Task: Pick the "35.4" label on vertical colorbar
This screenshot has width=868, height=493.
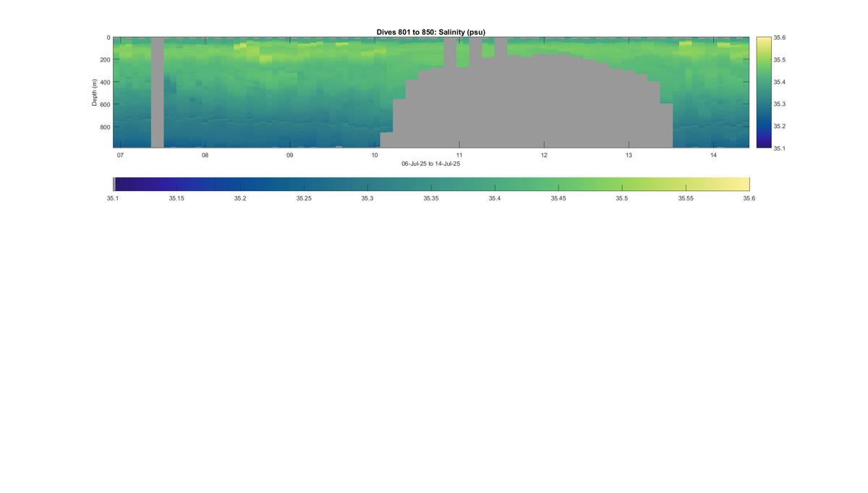Action: 780,82
